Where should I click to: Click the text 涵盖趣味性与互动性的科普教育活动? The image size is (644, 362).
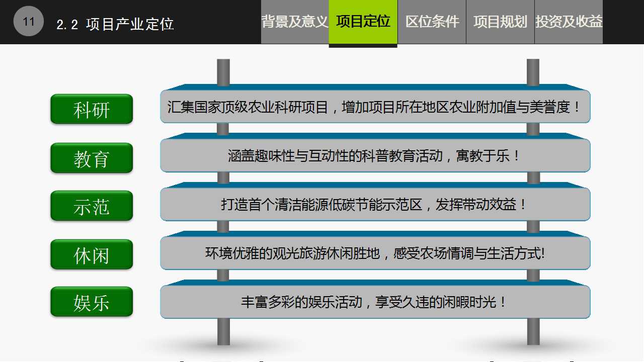click(x=335, y=156)
